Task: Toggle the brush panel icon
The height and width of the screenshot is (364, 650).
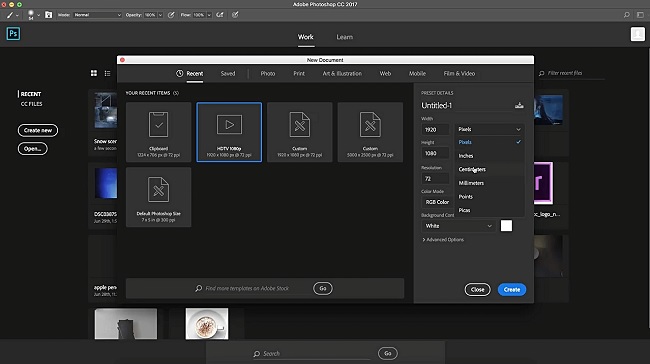Action: tap(49, 15)
